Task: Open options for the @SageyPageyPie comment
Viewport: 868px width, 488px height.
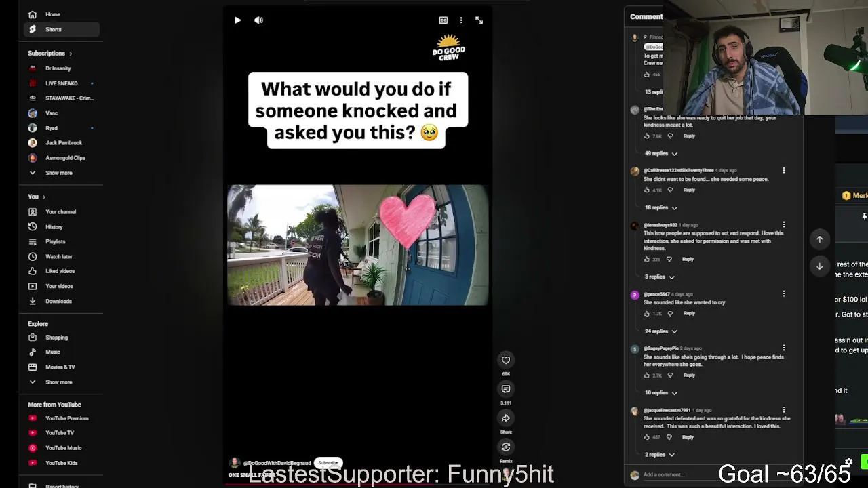Action: click(784, 348)
